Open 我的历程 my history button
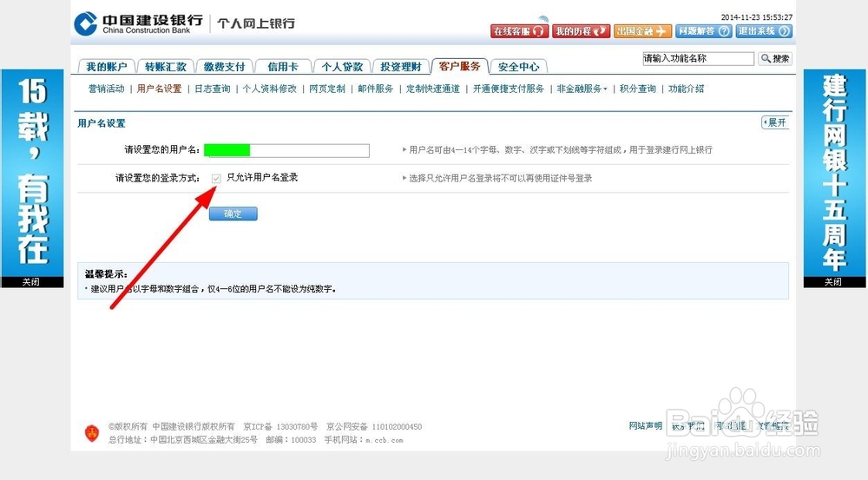 tap(582, 31)
